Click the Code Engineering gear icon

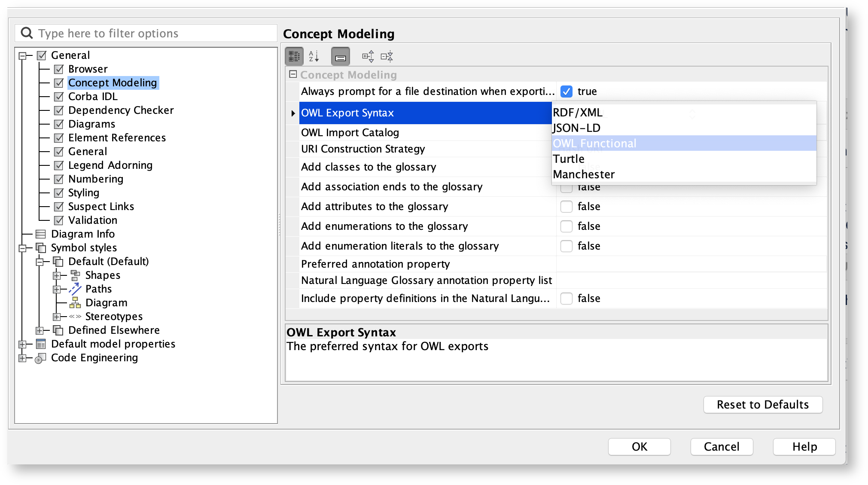point(40,357)
